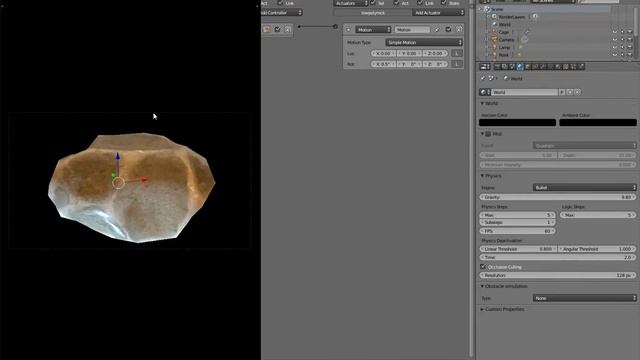Click the Horizon Color swatch

[x=517, y=122]
